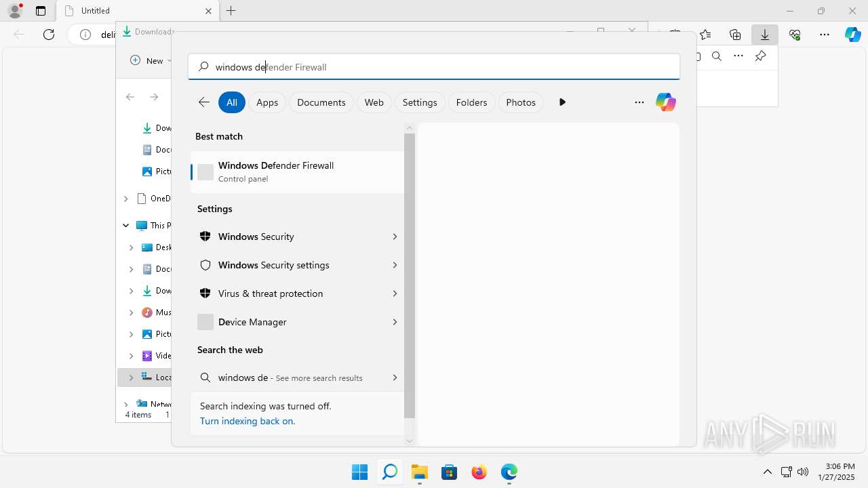The width and height of the screenshot is (868, 488).
Task: Expand Network node in the File Explorer tree
Action: coord(125,404)
